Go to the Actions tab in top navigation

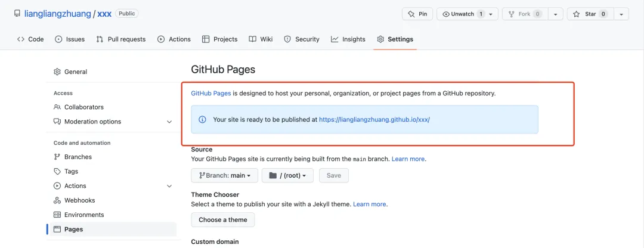click(174, 39)
